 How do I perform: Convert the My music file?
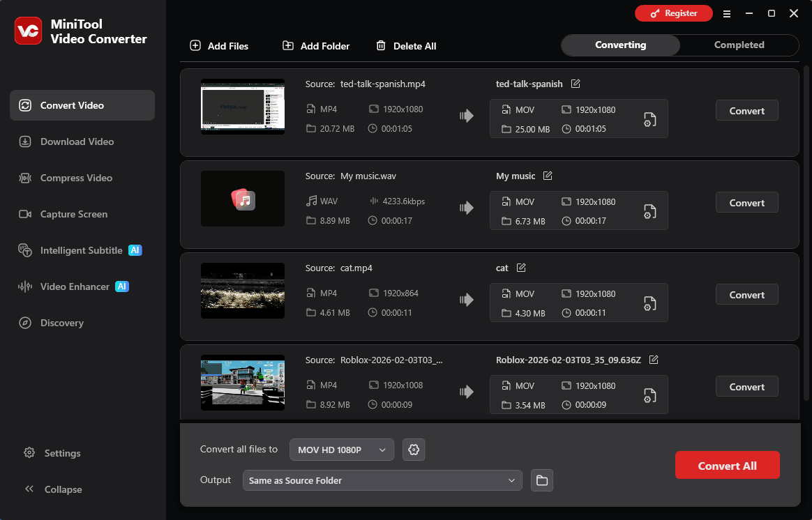[746, 202]
